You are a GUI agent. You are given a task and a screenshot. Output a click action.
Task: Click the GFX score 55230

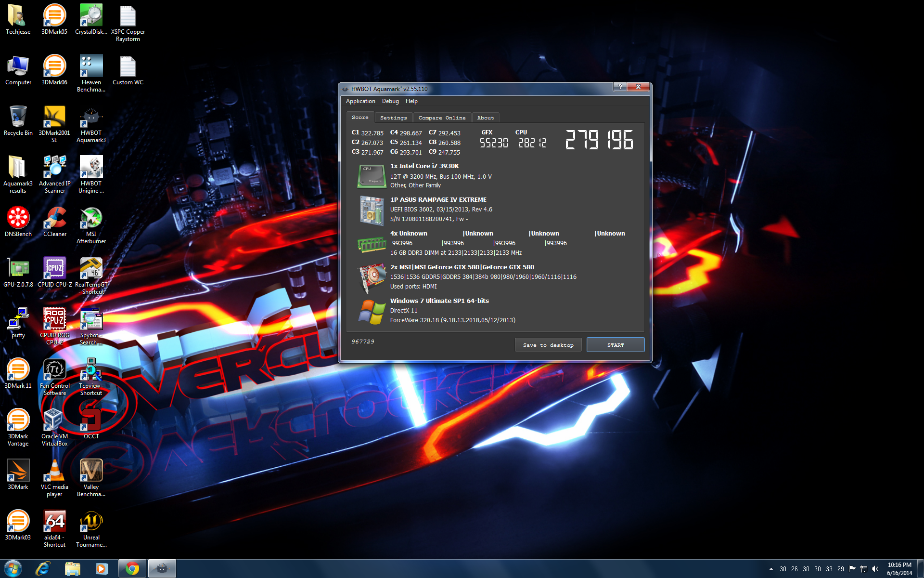tap(494, 143)
